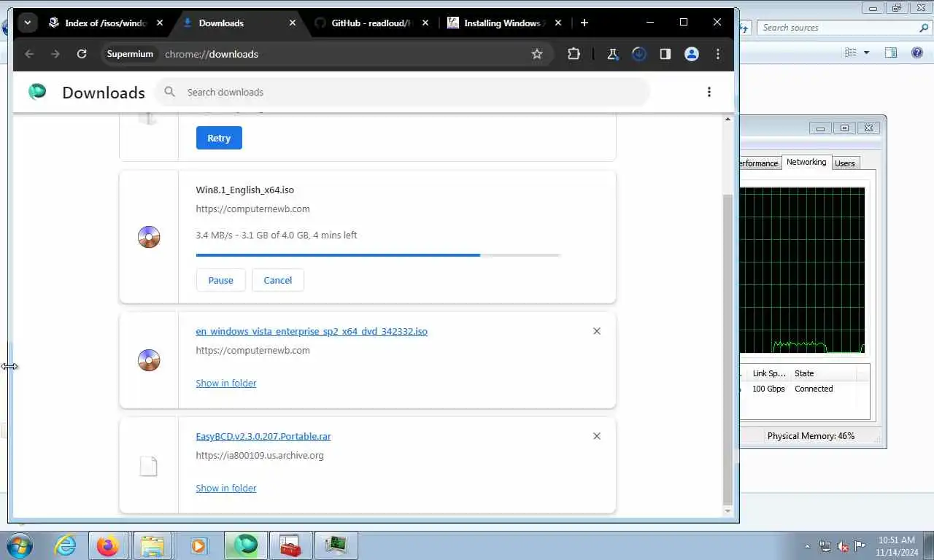The image size is (934, 560).
Task: Show the Vista ISO in folder
Action: point(226,383)
